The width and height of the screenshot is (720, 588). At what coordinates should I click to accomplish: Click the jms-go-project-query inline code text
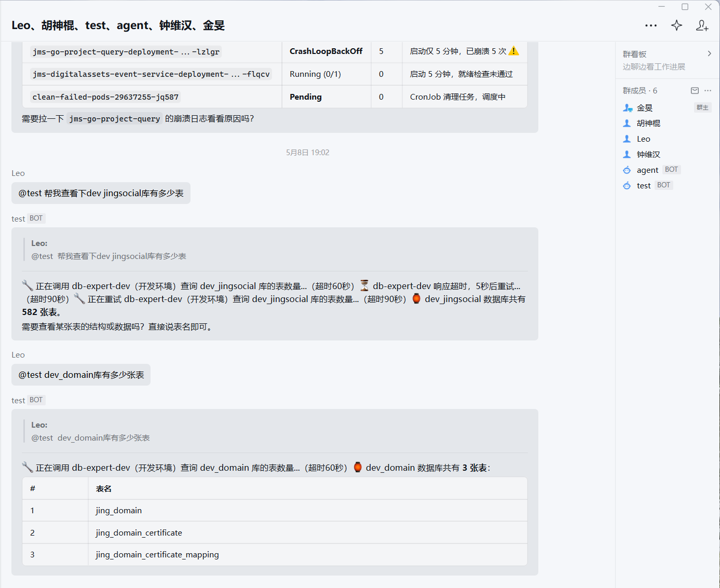[115, 119]
